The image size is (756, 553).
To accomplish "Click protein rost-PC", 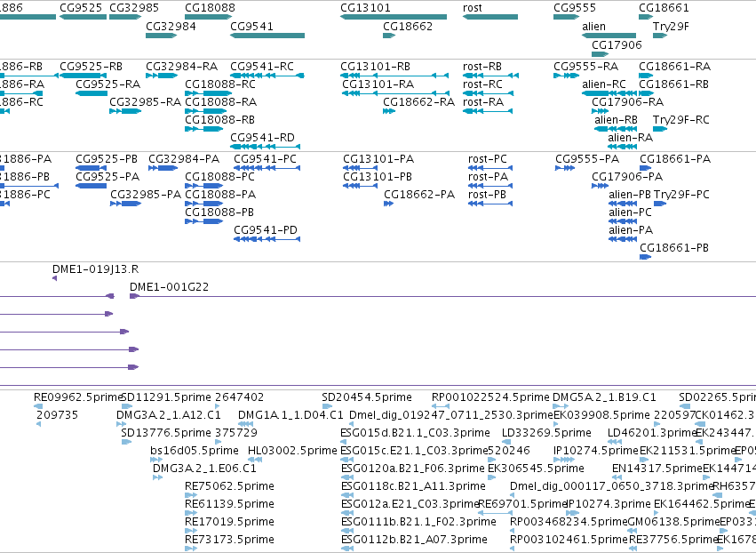I will tap(488, 159).
